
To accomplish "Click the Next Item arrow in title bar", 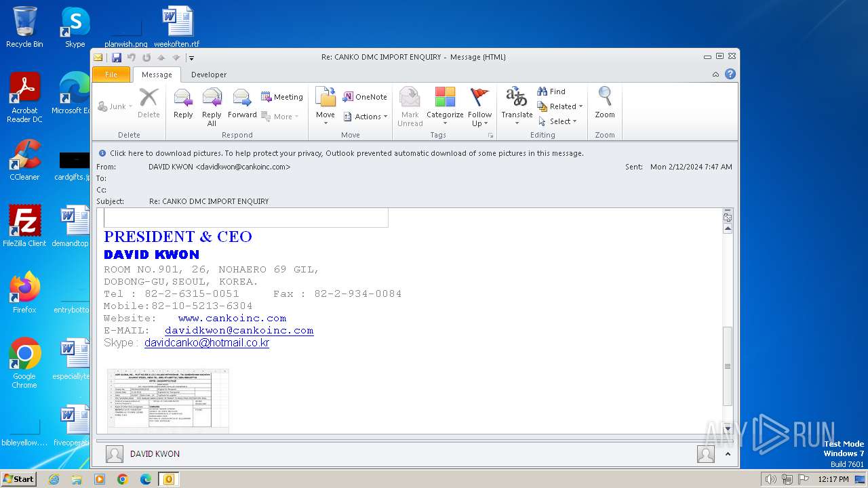I will click(x=176, y=58).
